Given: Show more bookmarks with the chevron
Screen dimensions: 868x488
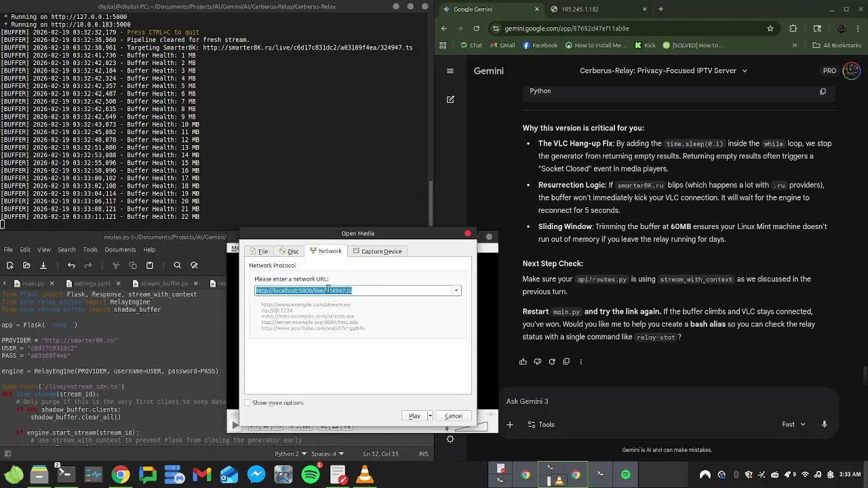Looking at the screenshot, I should (795, 45).
